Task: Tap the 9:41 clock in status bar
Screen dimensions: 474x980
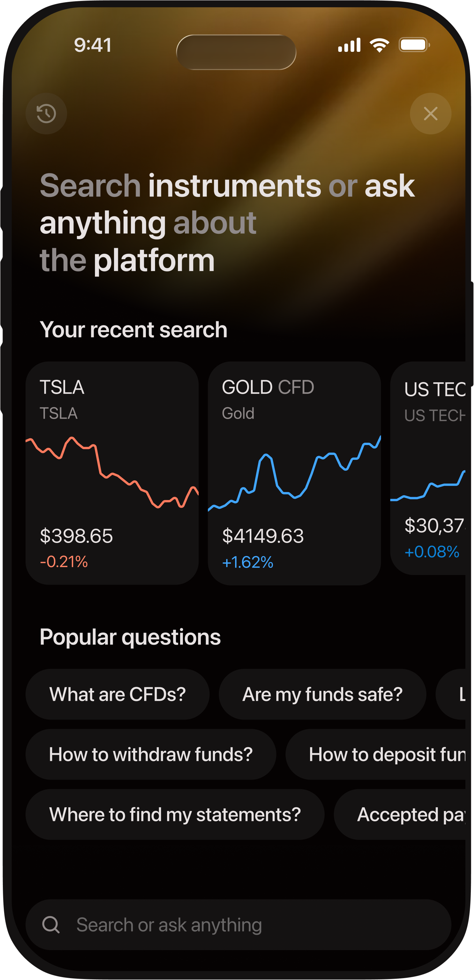Action: (x=93, y=45)
